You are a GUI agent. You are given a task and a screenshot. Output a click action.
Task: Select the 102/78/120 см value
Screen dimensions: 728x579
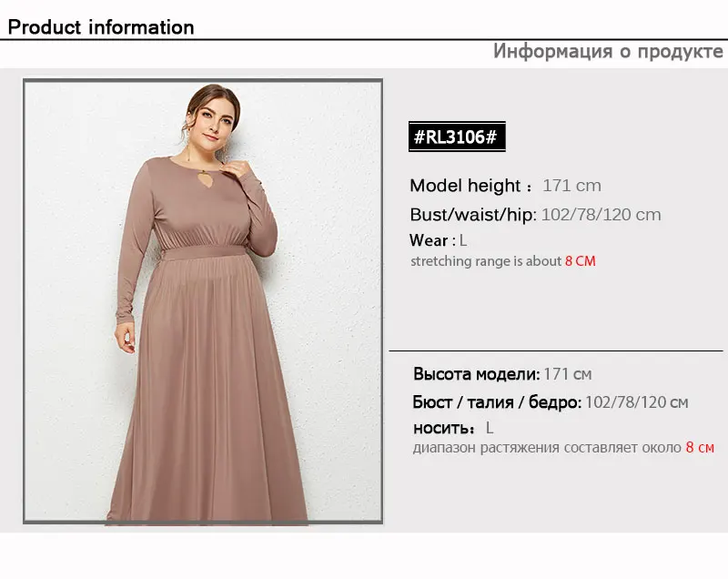coord(636,402)
